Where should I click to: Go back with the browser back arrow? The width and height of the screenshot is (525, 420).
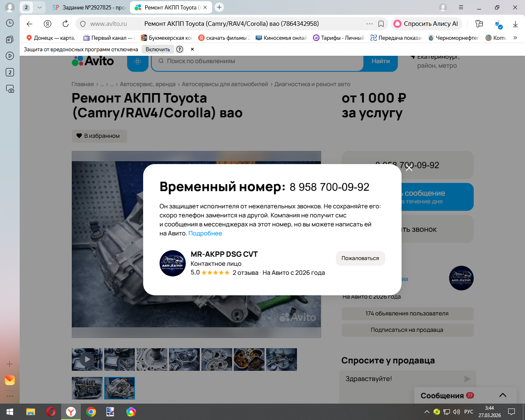tap(30, 24)
